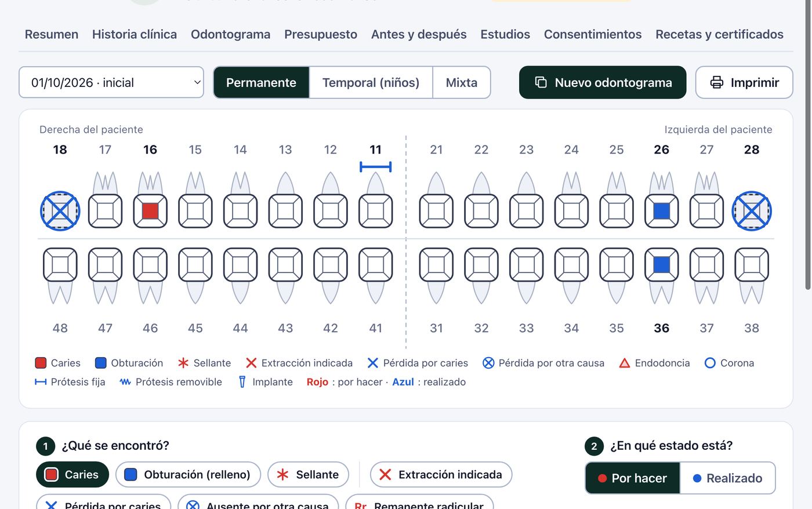The height and width of the screenshot is (509, 812).
Task: Select lower tooth 44 diagram
Action: click(240, 266)
